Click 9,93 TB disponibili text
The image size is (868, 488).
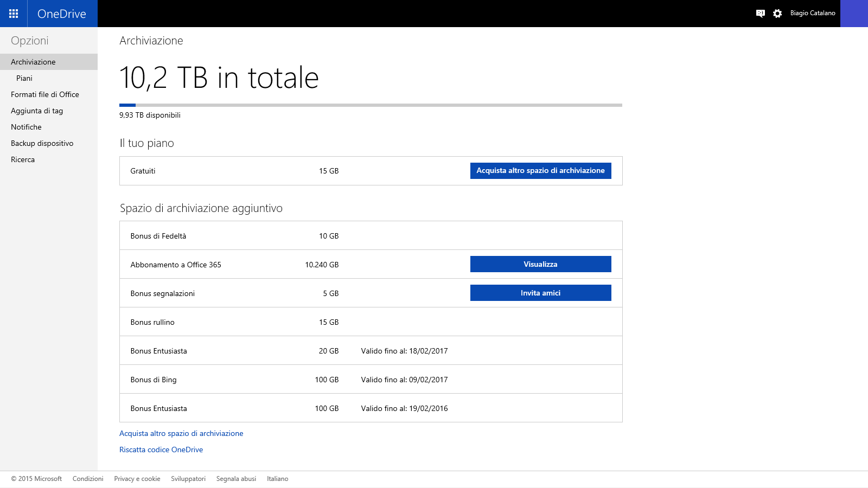[x=150, y=115]
